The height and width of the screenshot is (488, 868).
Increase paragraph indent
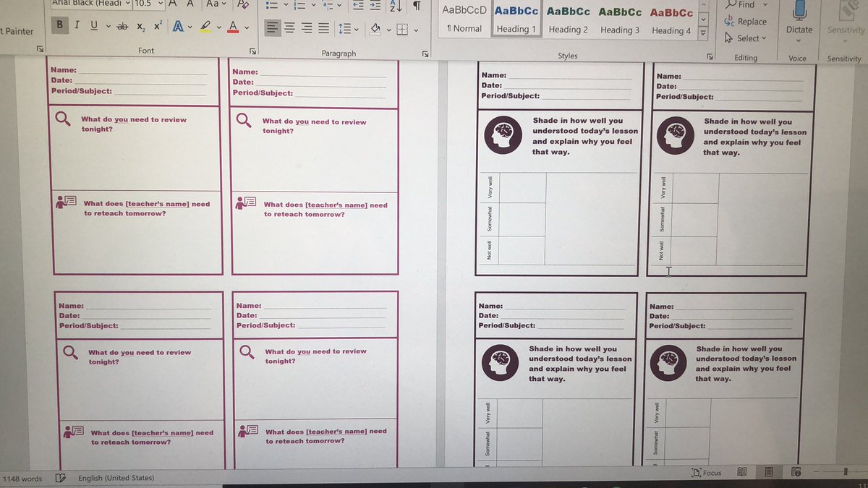(x=376, y=5)
